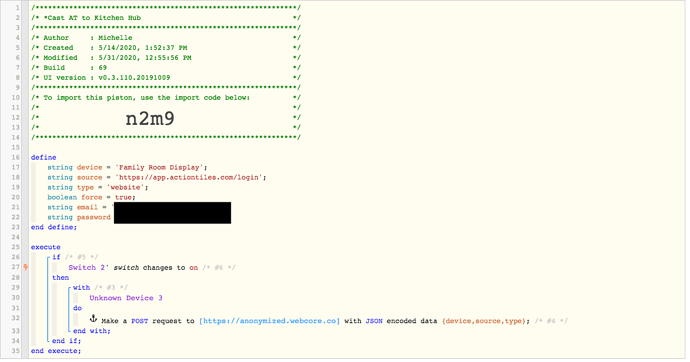Click the 'if' keyword on line 26

56,257
